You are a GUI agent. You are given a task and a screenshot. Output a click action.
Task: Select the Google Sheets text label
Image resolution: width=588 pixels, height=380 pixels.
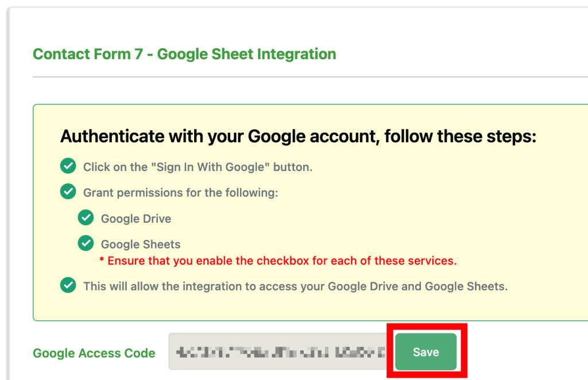tap(141, 245)
